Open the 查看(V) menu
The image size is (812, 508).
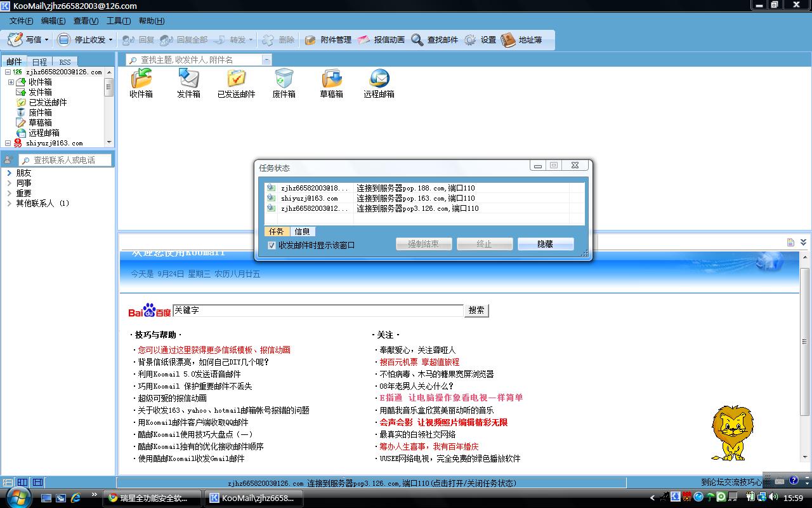tap(86, 21)
